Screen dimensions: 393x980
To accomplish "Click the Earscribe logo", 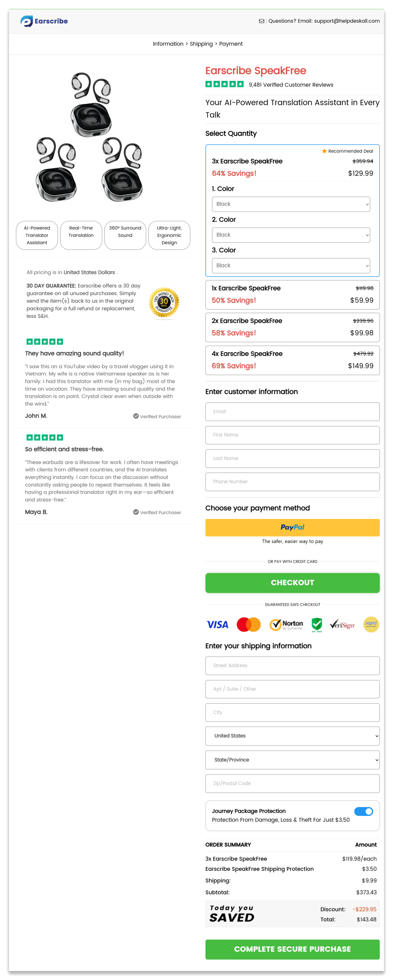I will (44, 21).
